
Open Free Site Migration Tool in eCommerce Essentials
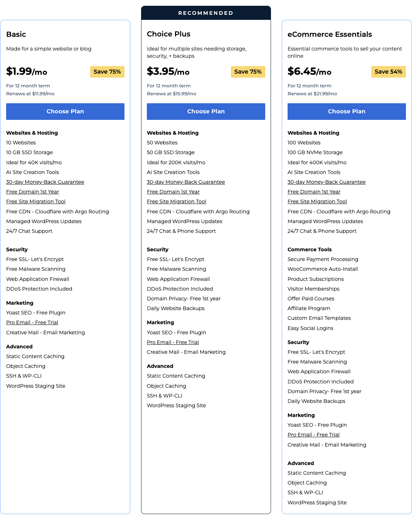(317, 201)
